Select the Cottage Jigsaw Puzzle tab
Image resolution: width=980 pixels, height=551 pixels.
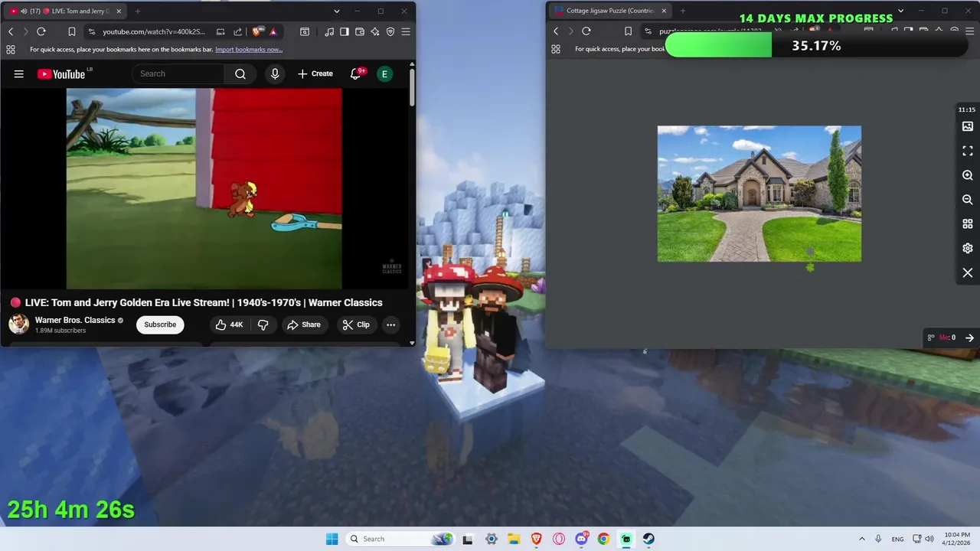[610, 11]
